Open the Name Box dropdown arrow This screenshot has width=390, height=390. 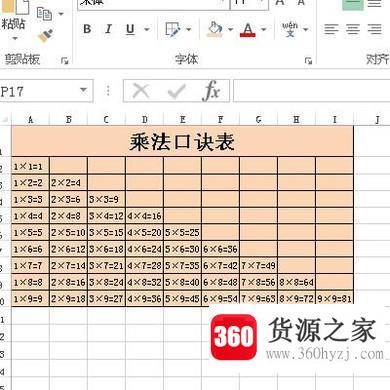point(84,90)
